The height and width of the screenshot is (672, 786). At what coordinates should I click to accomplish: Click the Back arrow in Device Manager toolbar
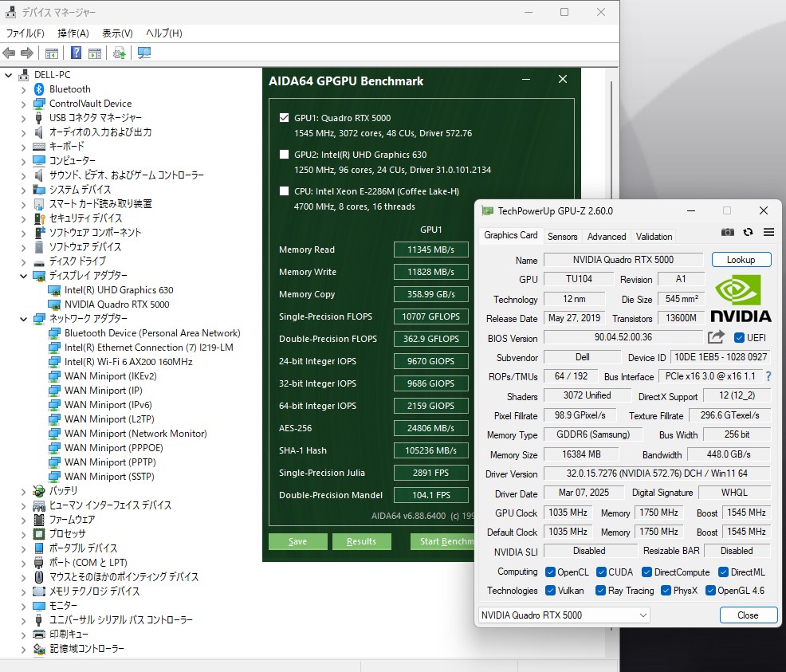point(9,53)
